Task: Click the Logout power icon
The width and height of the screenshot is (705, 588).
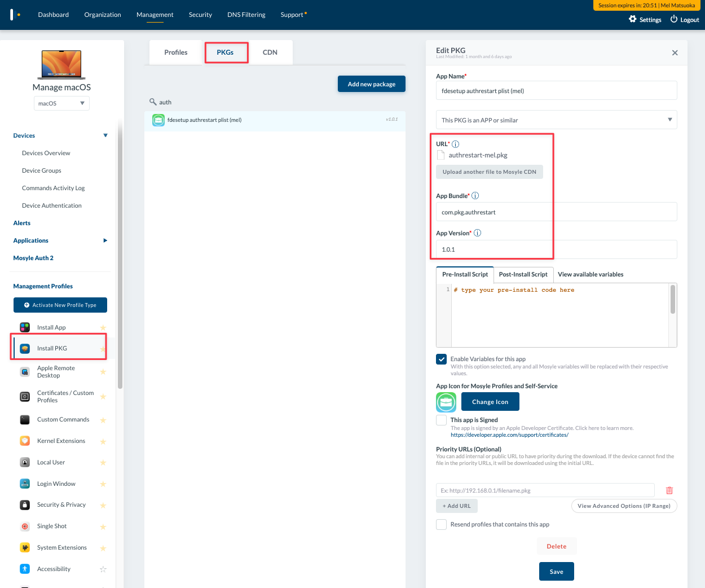Action: (x=674, y=19)
